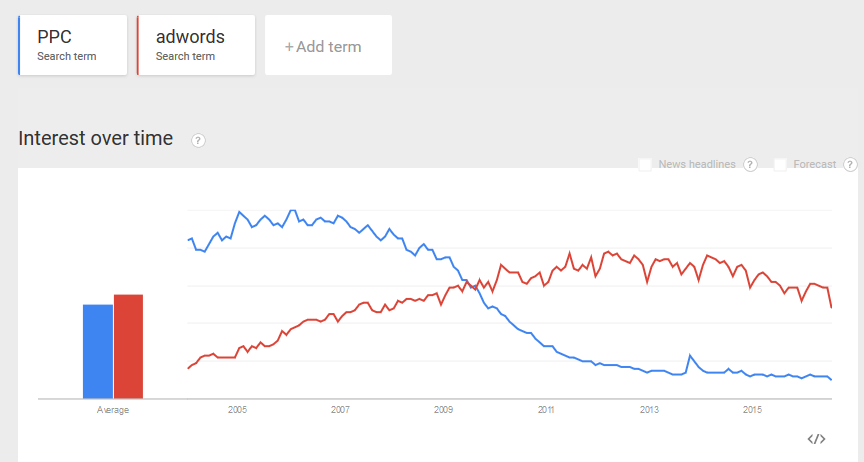Click help icon next to News headlines

(x=750, y=164)
